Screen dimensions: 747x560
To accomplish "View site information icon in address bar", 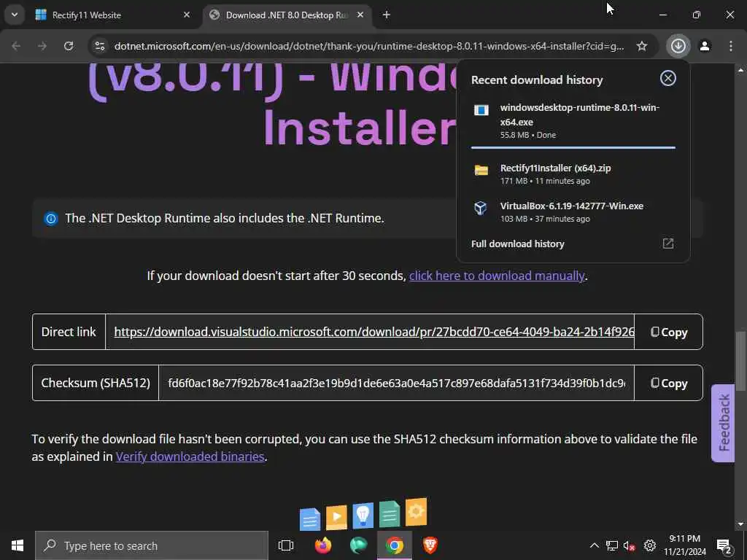I will coord(99,46).
